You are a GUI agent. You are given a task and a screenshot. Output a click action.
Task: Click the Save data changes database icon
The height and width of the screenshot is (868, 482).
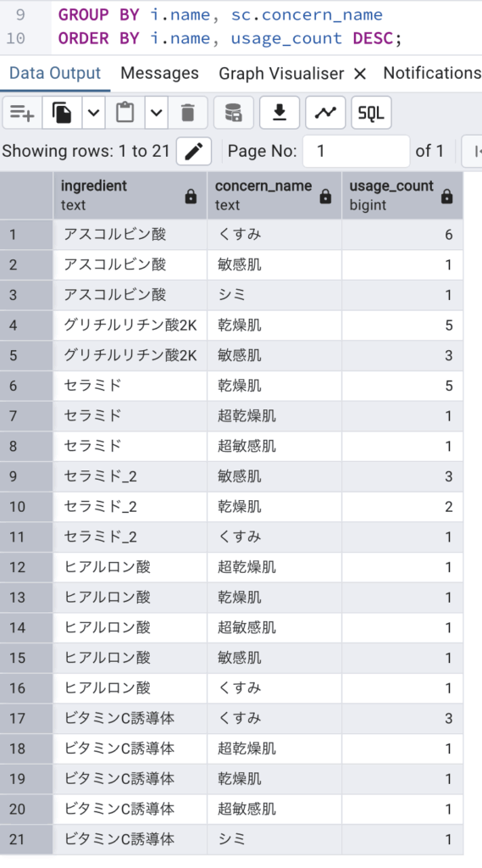point(234,113)
